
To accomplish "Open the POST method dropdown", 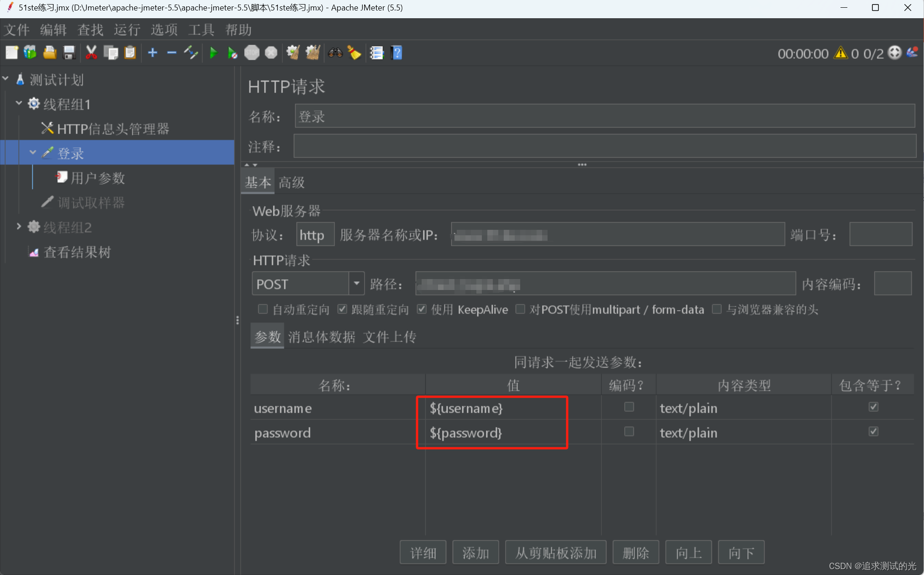I will point(356,284).
